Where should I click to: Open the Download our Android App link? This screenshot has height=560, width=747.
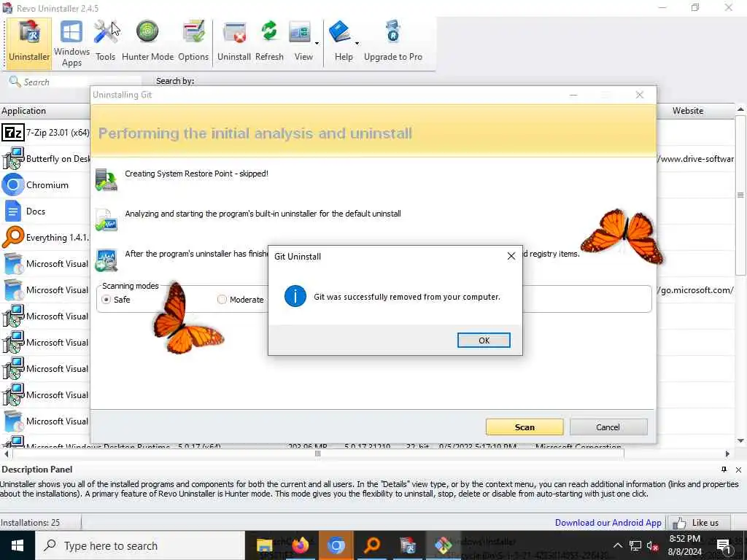(608, 522)
